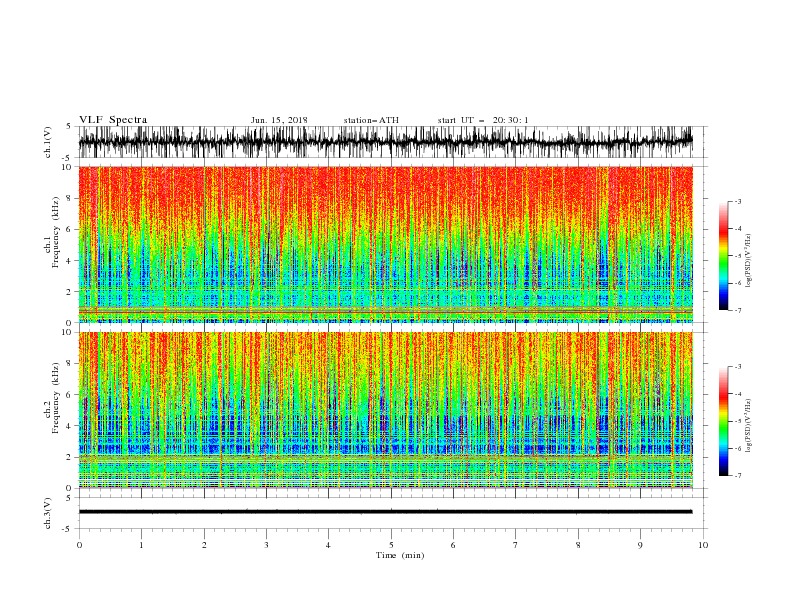
Task: Click the time-axis tick label "1"
Action: coord(141,545)
